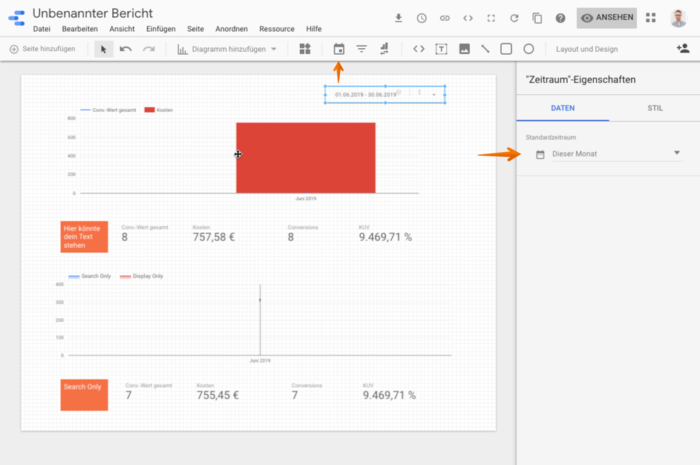
Task: Open the Hilfe menu
Action: [314, 29]
